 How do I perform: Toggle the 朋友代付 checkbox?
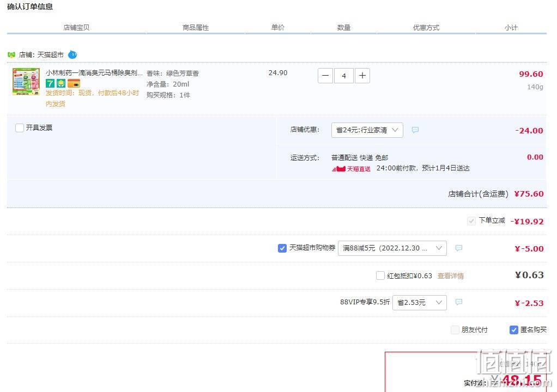click(455, 330)
